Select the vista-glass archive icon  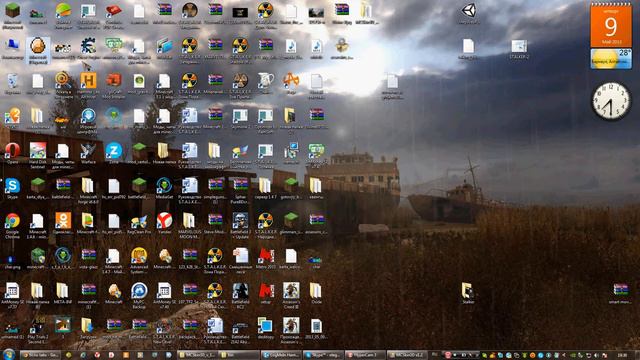pyautogui.click(x=88, y=258)
